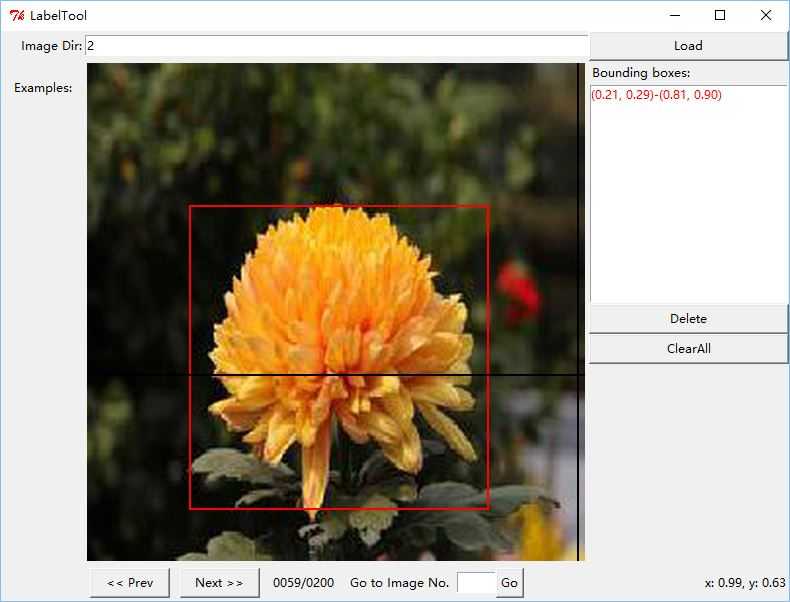Image resolution: width=790 pixels, height=602 pixels.
Task: Clear all bounding boxes with ClearAll
Action: point(688,349)
